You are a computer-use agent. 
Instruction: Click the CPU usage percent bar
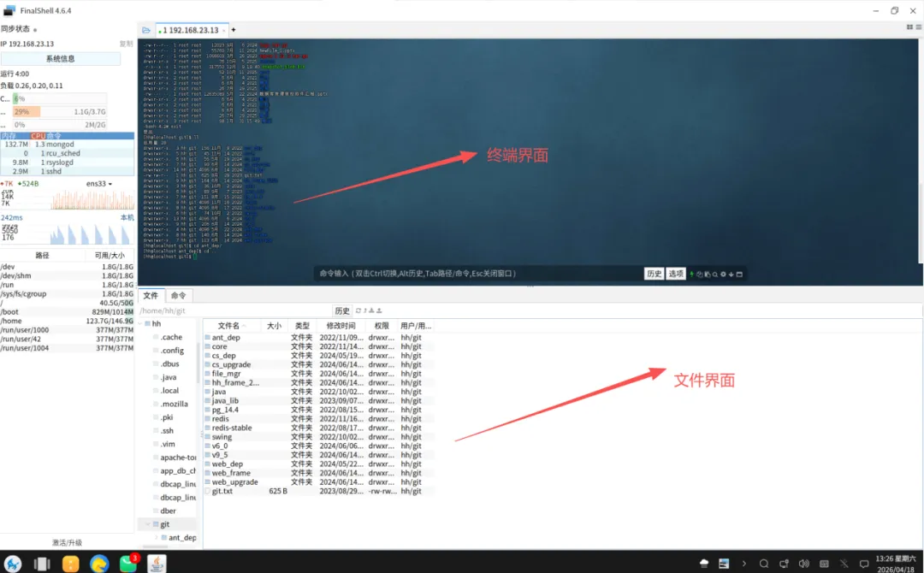click(x=60, y=99)
